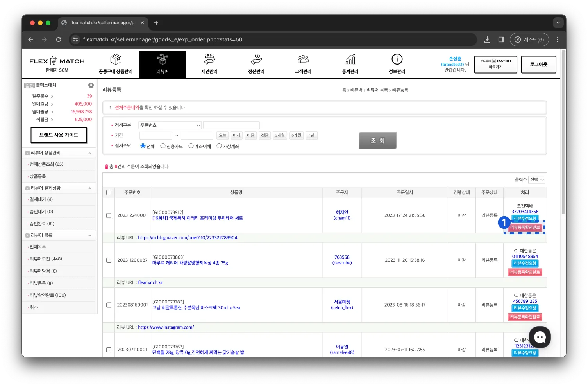Click the browser download icon
Image resolution: width=588 pixels, height=386 pixels.
pos(487,39)
